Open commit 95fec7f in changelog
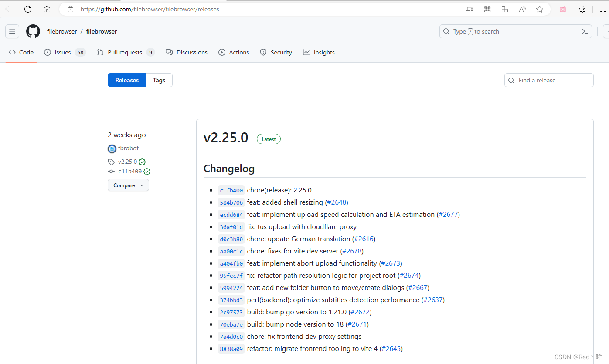This screenshot has height=364, width=609. tap(231, 276)
